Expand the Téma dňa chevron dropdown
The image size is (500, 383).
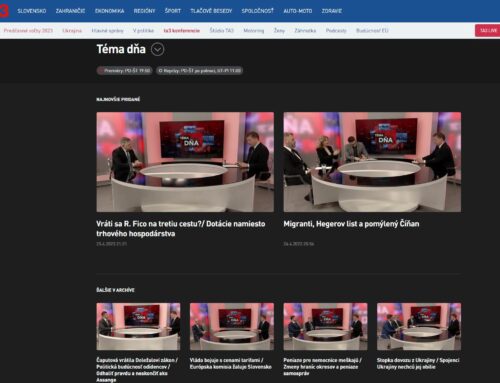click(158, 50)
